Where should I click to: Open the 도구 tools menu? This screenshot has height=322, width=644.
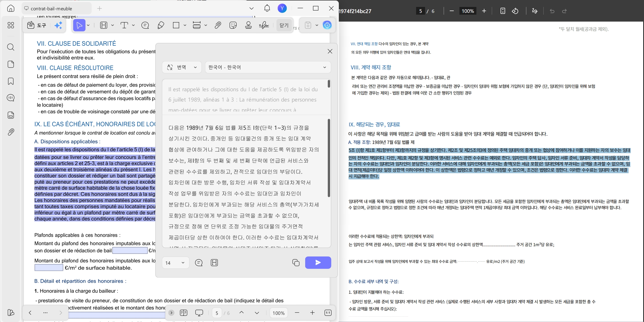click(x=36, y=25)
